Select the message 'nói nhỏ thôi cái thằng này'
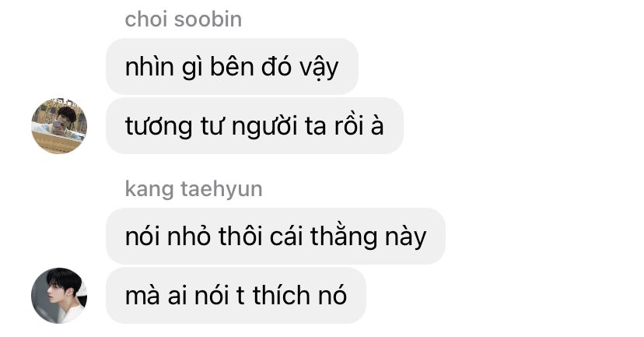This screenshot has height=337, width=644. coord(275,237)
